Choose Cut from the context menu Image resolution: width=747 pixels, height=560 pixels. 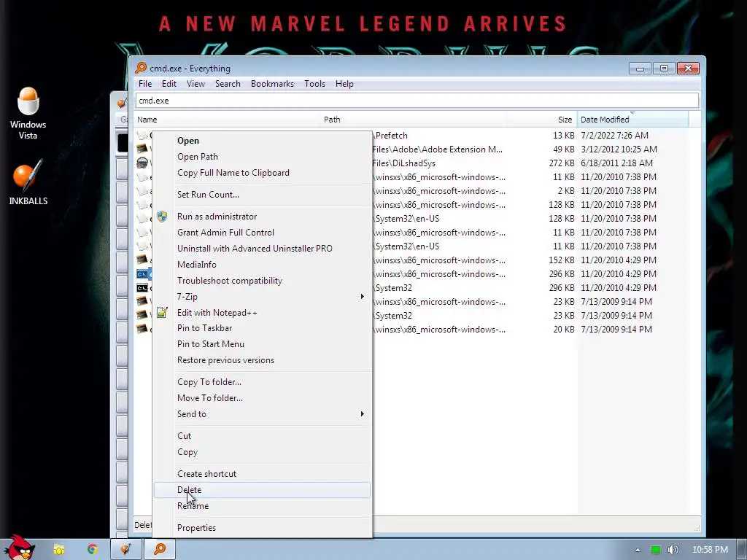pyautogui.click(x=184, y=436)
